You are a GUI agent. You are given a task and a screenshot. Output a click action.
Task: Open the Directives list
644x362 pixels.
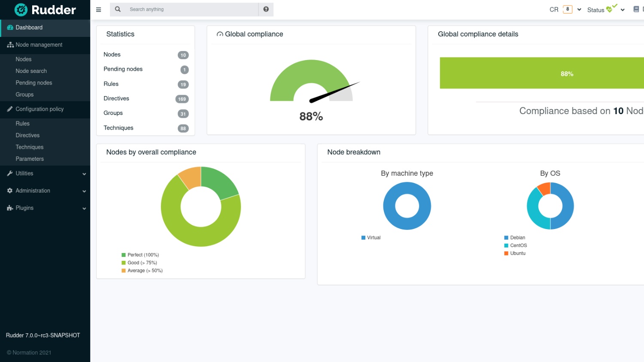click(x=27, y=135)
